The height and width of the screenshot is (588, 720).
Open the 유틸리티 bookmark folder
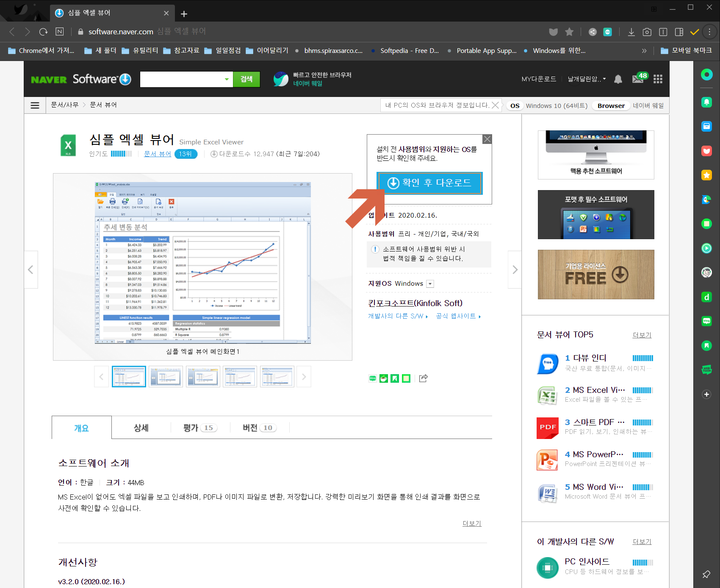click(x=140, y=51)
